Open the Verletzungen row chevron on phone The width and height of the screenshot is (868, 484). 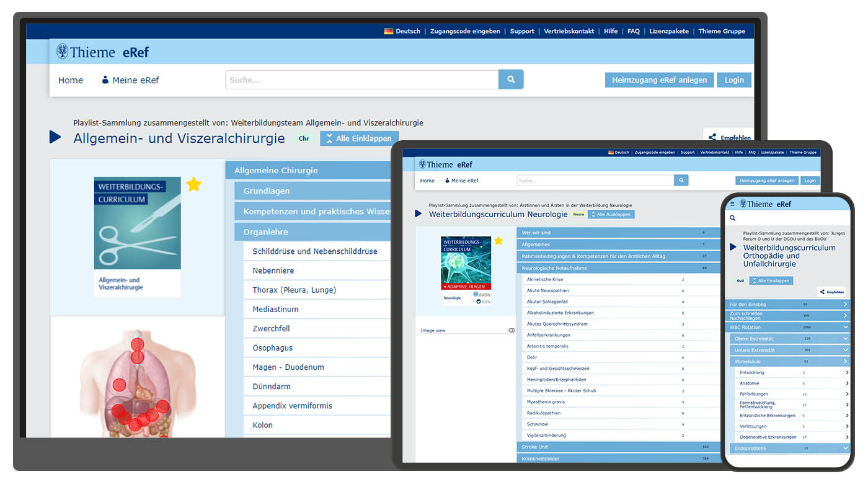click(847, 426)
